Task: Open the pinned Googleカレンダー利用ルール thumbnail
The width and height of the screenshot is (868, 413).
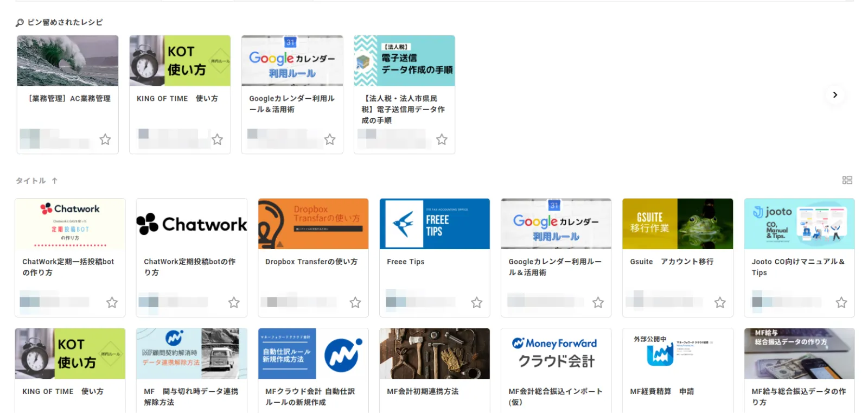Action: 292,61
